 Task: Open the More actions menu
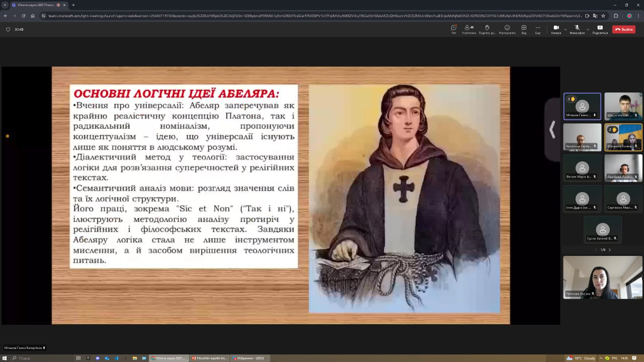pyautogui.click(x=538, y=29)
